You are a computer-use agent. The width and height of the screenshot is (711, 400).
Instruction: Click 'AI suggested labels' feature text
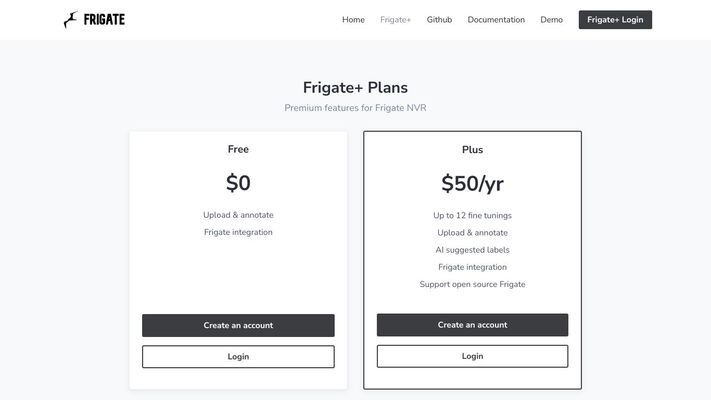coord(472,250)
